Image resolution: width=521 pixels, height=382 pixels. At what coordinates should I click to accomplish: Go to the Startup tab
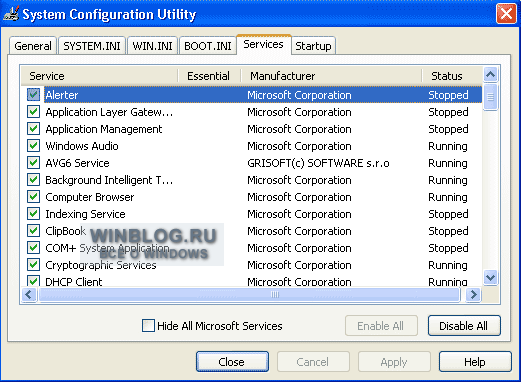(313, 46)
